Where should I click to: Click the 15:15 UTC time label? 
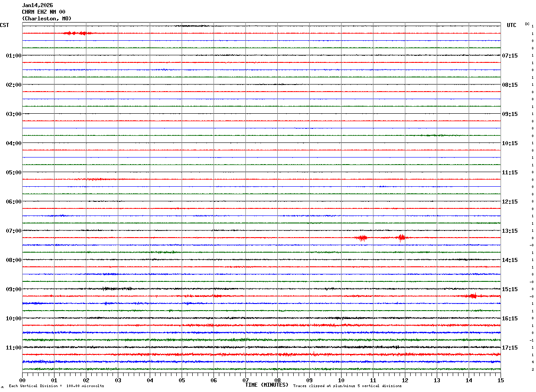click(510, 289)
